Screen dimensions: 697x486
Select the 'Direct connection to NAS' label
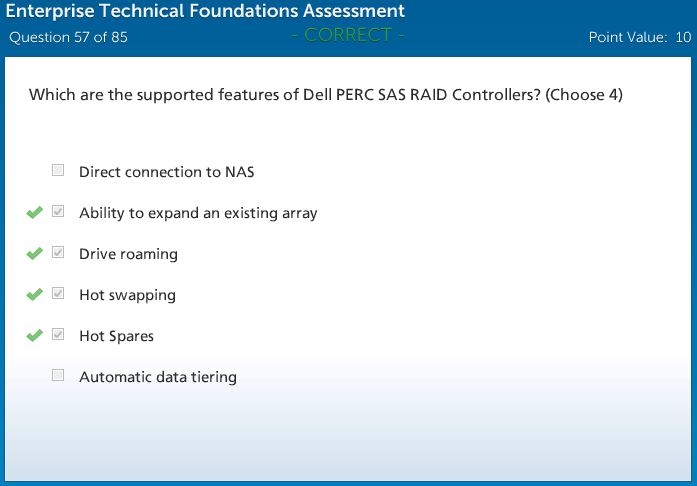(166, 172)
